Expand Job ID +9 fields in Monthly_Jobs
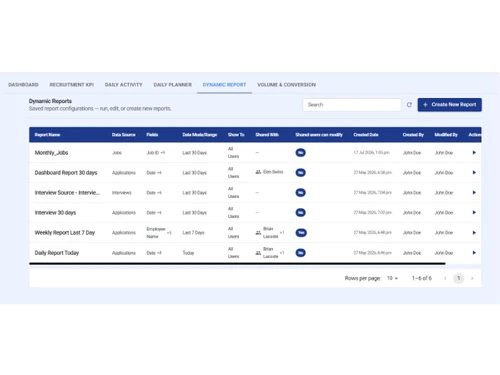Image resolution: width=500 pixels, height=375 pixels. (156, 153)
